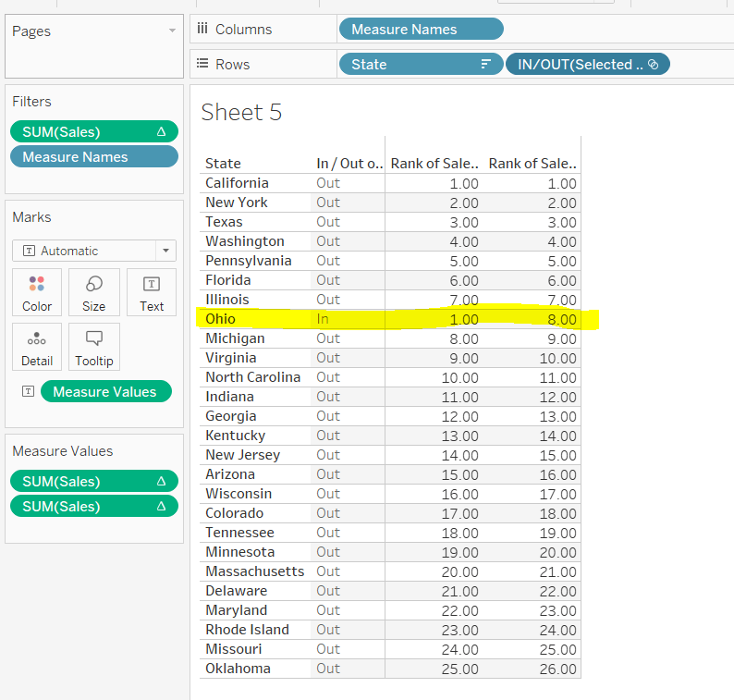Click the Sheet 5 title
Viewport: 734px width, 700px height.
pyautogui.click(x=241, y=113)
